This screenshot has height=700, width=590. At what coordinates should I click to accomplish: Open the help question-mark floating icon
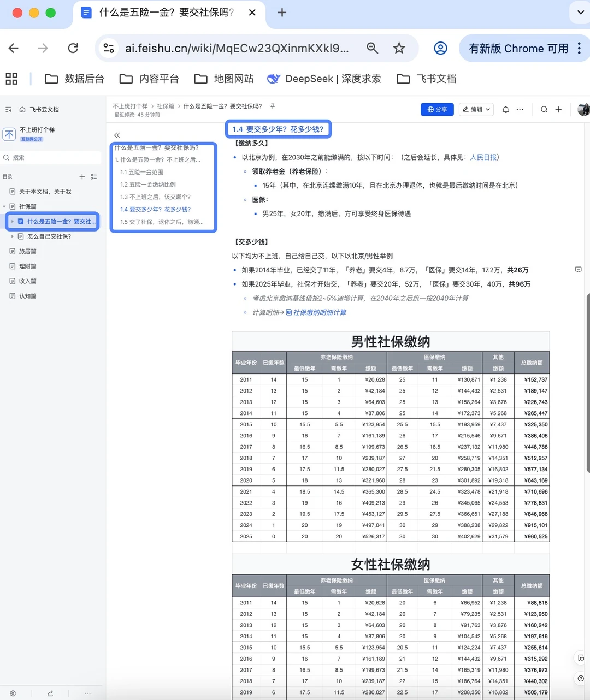point(580,678)
